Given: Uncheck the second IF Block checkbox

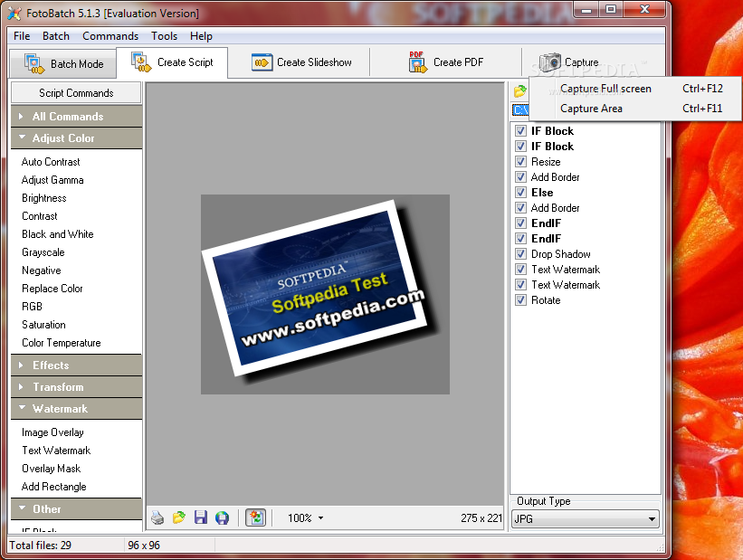Looking at the screenshot, I should click(520, 146).
